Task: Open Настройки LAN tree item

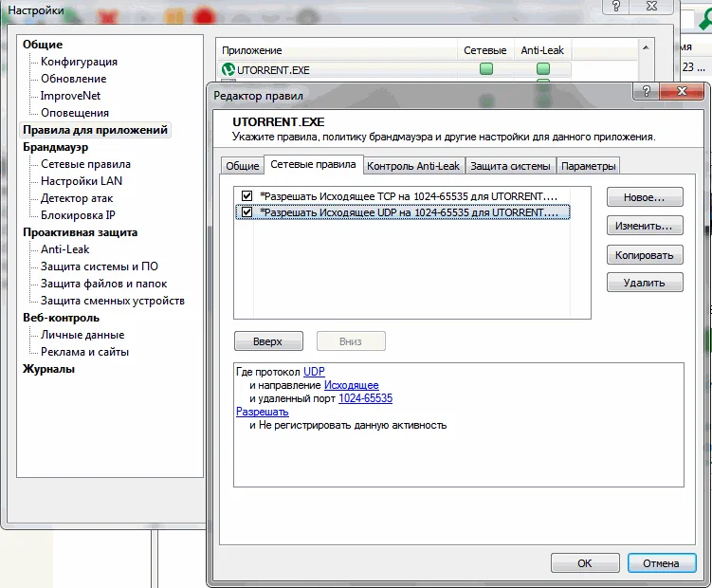Action: coord(82,181)
